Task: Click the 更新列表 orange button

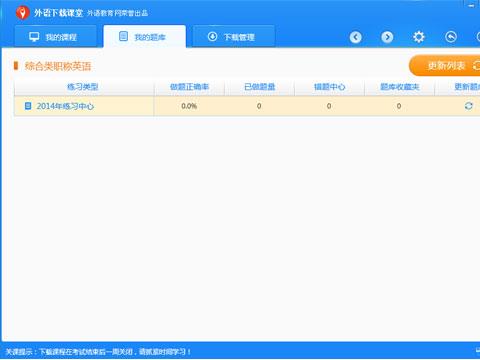Action: pos(445,66)
